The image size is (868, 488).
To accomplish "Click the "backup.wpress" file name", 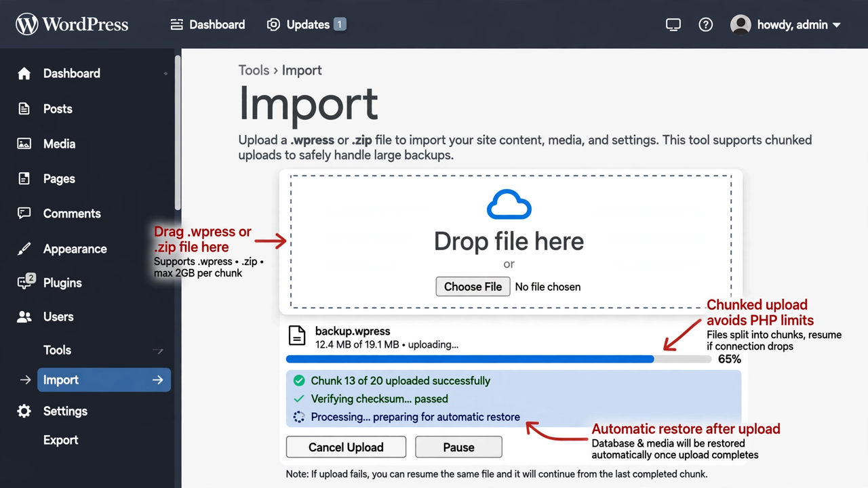I will click(353, 331).
